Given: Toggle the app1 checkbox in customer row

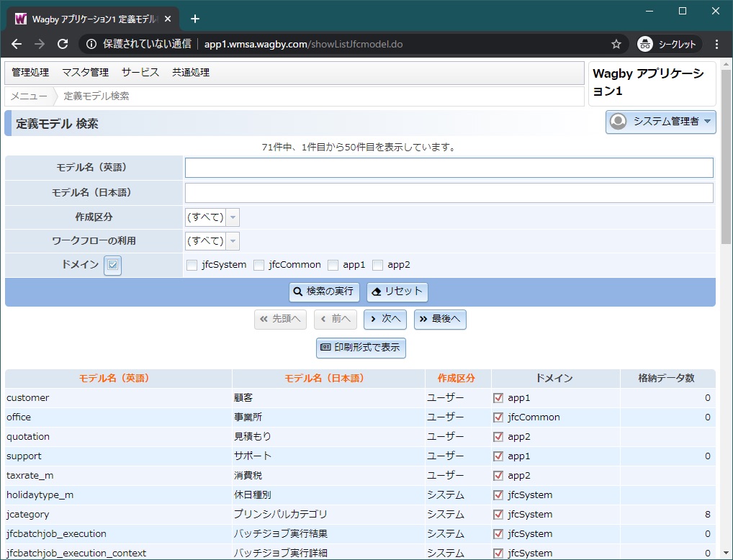Looking at the screenshot, I should tap(498, 398).
